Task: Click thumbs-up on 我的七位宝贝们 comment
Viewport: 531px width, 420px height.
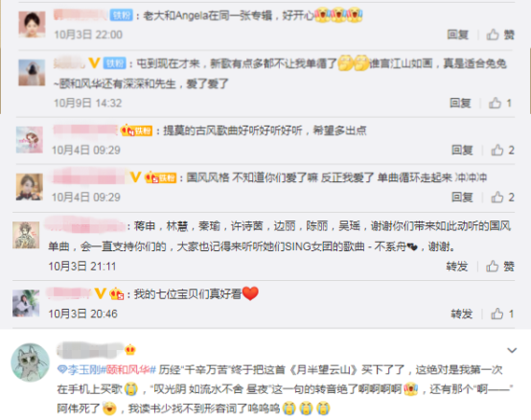Action: (x=502, y=314)
